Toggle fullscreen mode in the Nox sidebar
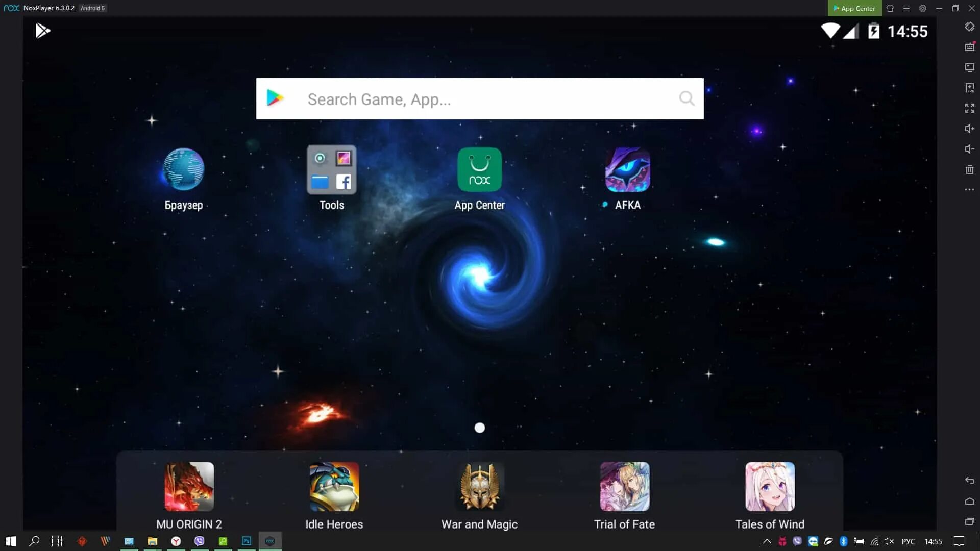This screenshot has height=551, width=980. pyautogui.click(x=969, y=108)
